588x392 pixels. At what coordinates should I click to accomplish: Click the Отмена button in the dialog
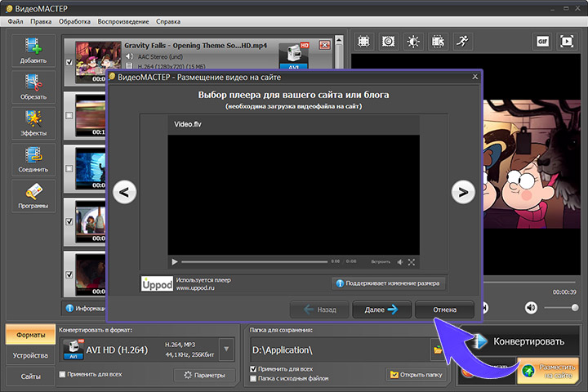(x=445, y=310)
